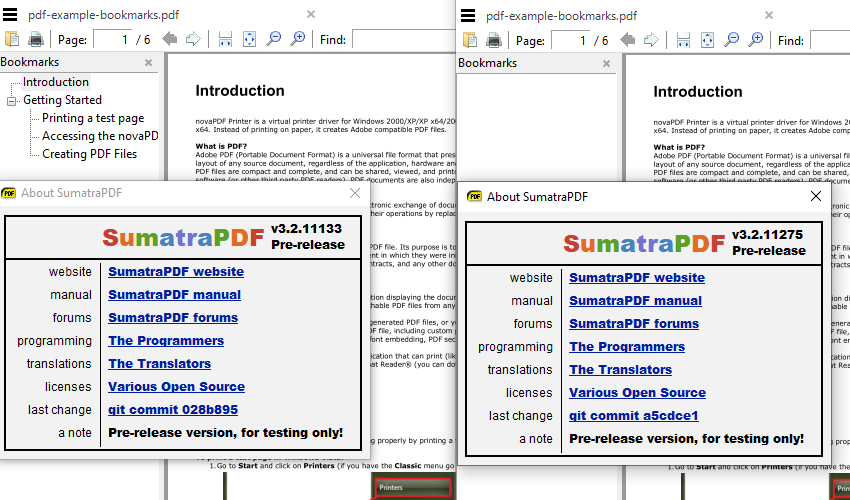Click Introduction heading in left document
The width and height of the screenshot is (850, 500).
click(x=240, y=91)
